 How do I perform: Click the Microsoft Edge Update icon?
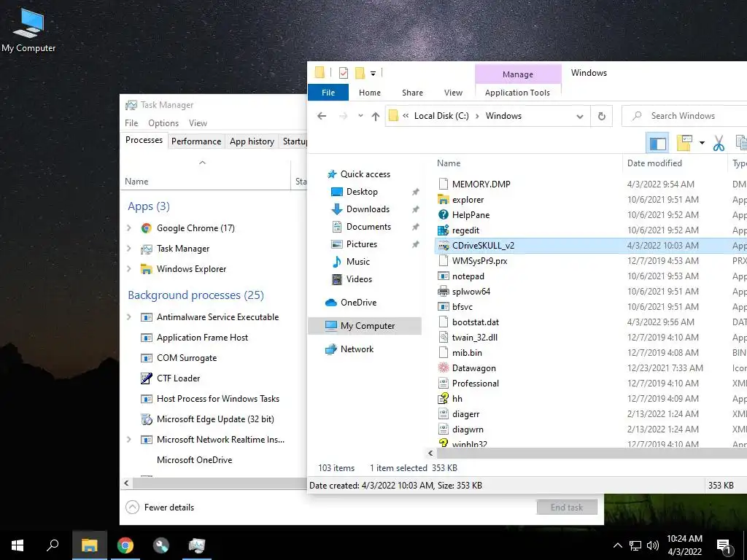[x=146, y=419]
